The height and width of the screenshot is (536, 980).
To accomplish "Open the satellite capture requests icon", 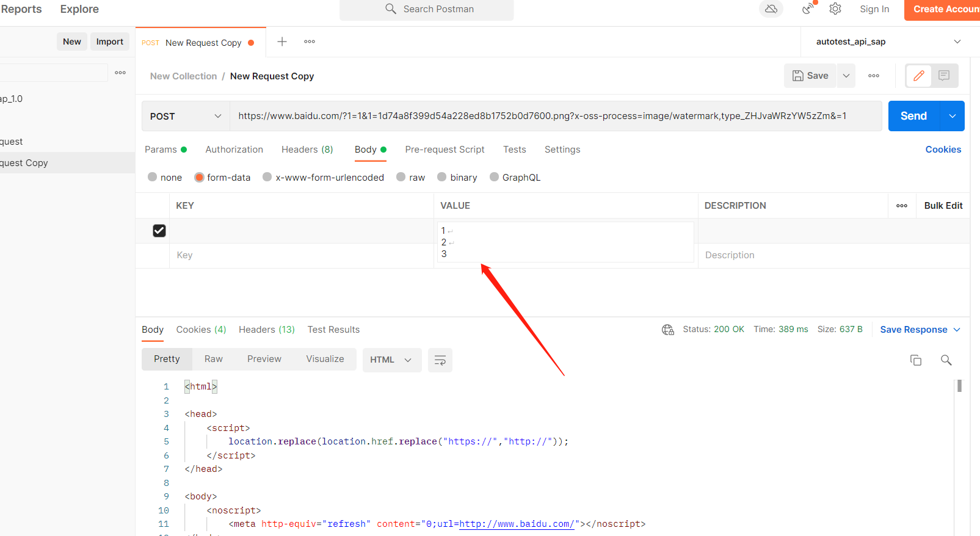I will [808, 9].
